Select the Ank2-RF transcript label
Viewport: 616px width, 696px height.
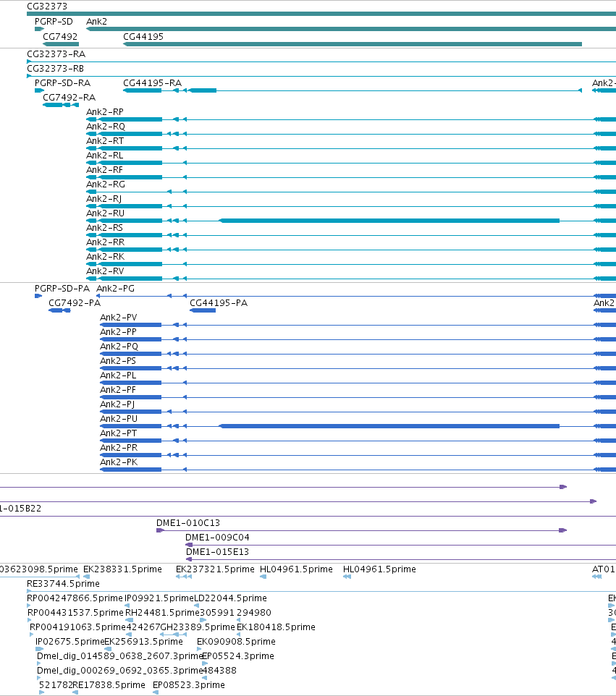pos(104,170)
